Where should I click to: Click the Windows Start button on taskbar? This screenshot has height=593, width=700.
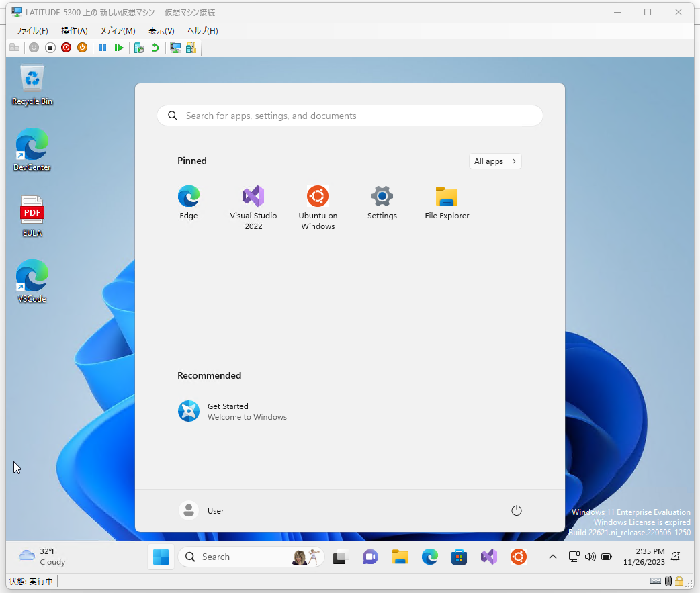coord(161,557)
